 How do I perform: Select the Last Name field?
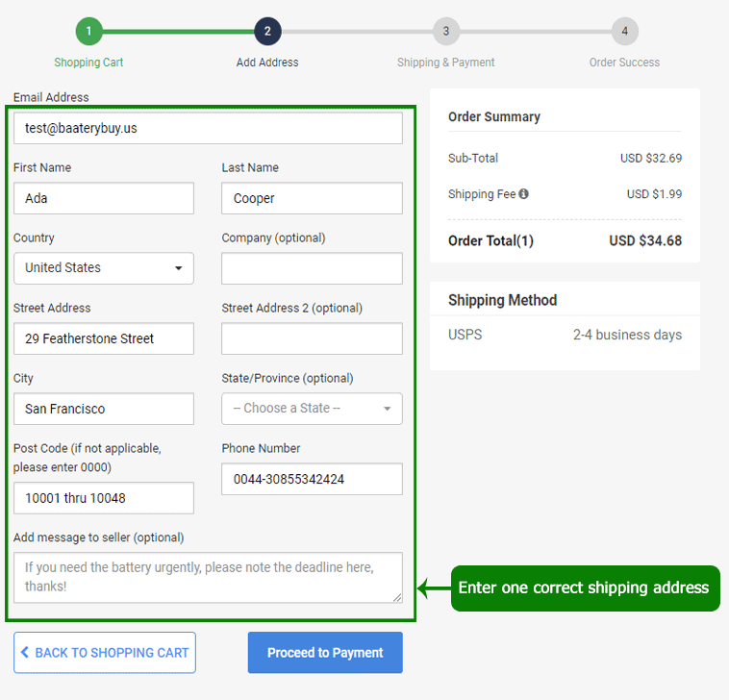[x=312, y=198]
